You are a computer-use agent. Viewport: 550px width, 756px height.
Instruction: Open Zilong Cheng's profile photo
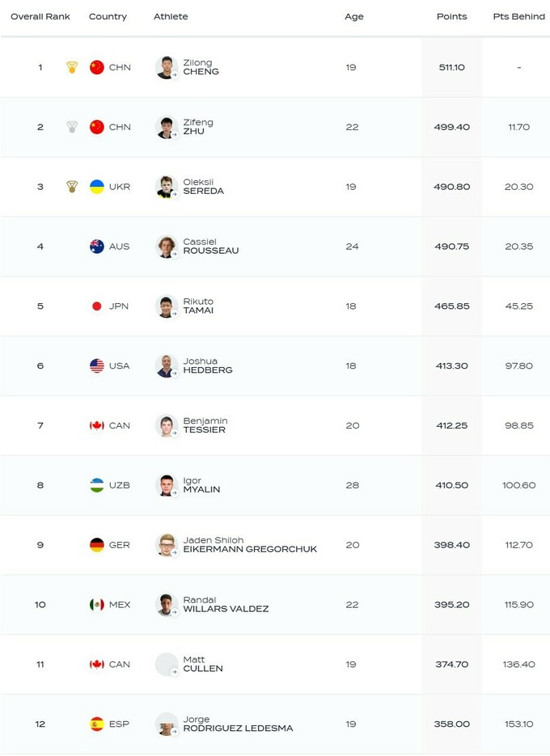click(167, 67)
